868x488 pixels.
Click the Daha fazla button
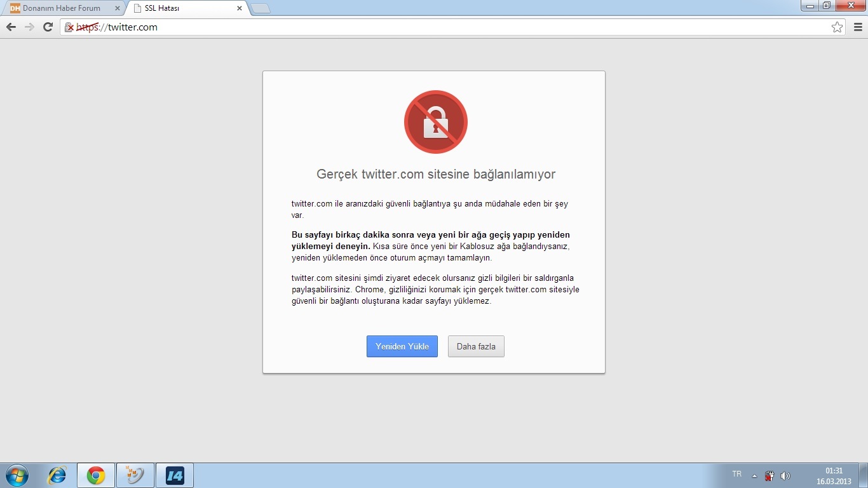475,346
